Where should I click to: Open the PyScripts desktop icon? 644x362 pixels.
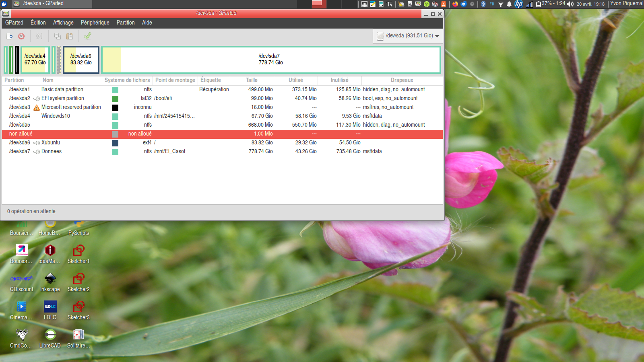coord(78,228)
